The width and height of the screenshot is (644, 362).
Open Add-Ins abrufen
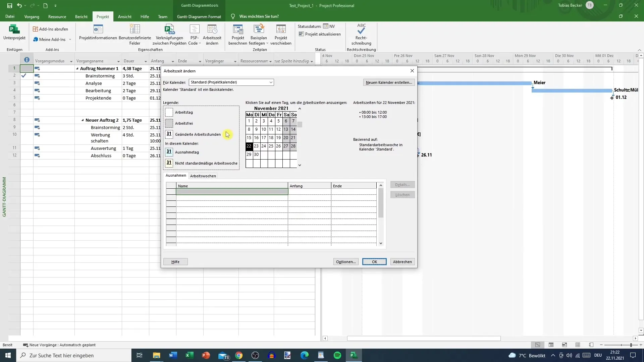[x=50, y=29]
